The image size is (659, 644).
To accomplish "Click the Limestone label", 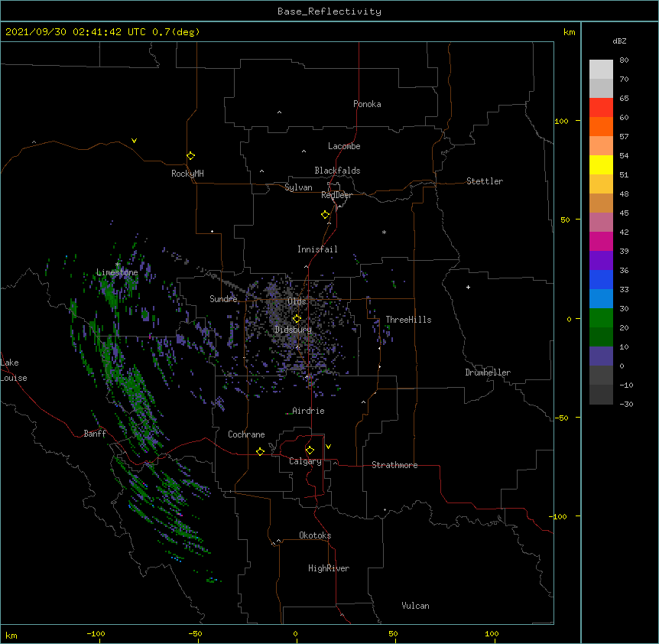I will (x=117, y=272).
